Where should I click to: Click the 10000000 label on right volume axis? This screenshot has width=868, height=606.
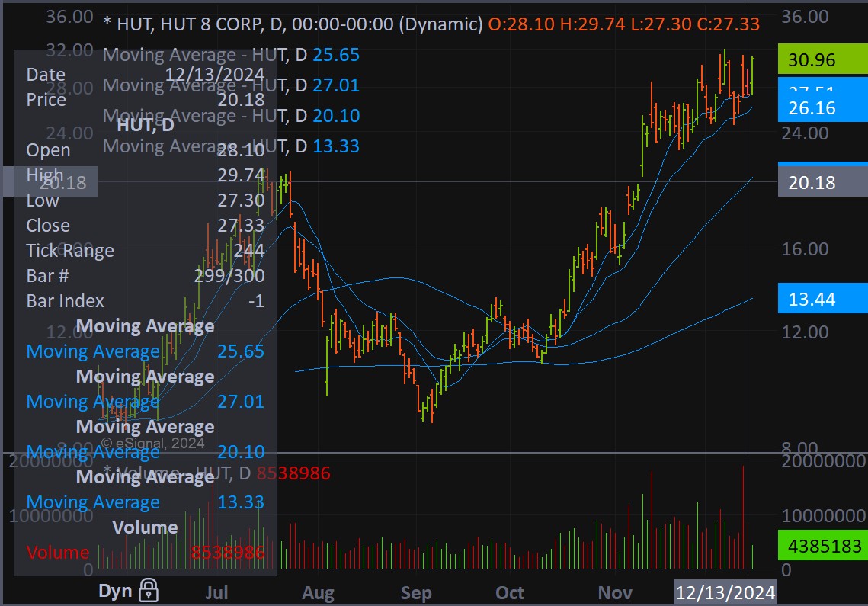823,515
